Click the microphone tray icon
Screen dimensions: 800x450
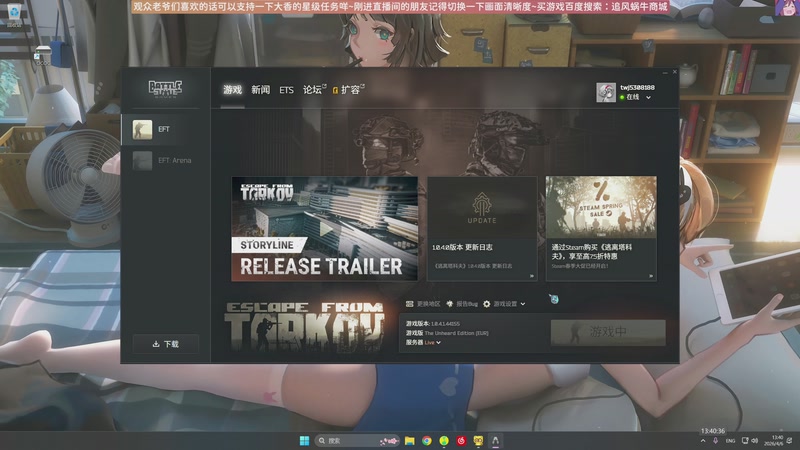pyautogui.click(x=716, y=441)
